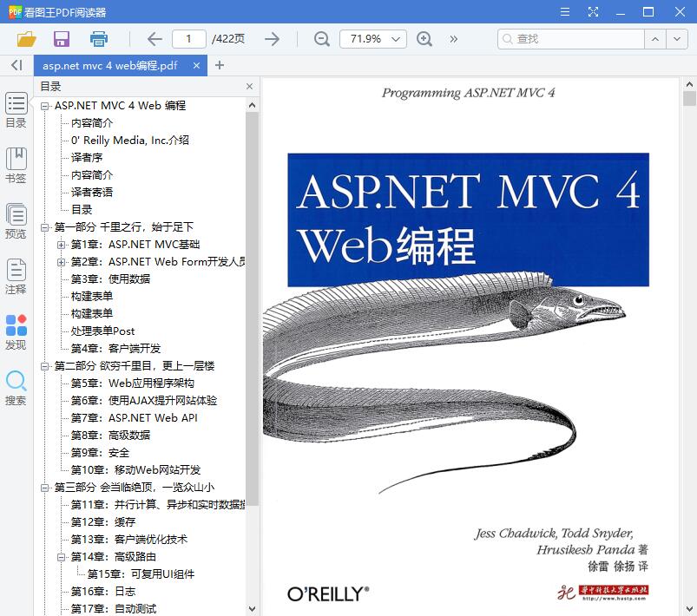Click the outline pane scroll-down arrow
This screenshot has height=616, width=697.
click(252, 609)
